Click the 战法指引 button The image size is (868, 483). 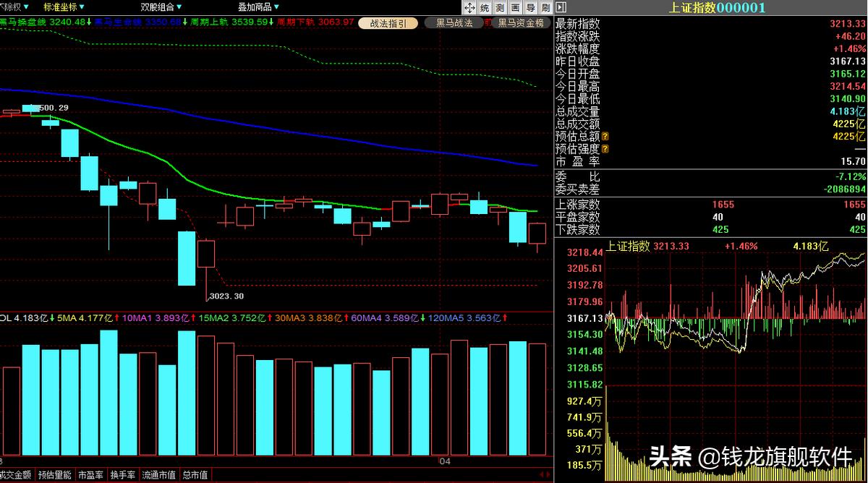pos(388,23)
